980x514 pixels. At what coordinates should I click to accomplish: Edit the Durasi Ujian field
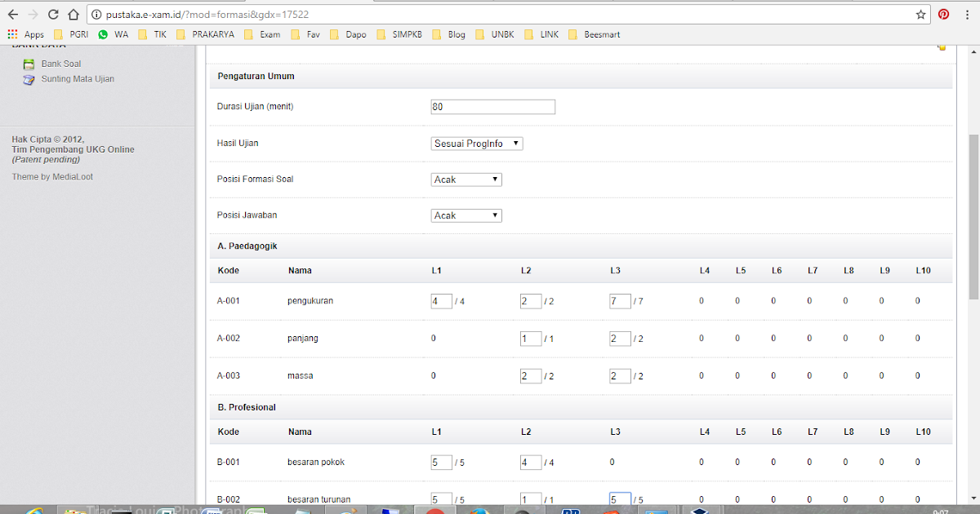click(x=493, y=107)
